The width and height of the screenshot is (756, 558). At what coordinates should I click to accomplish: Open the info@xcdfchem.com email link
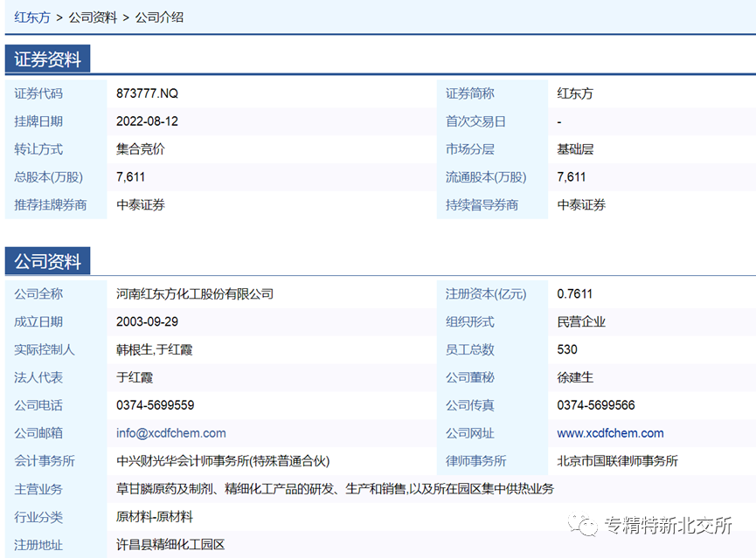click(170, 433)
